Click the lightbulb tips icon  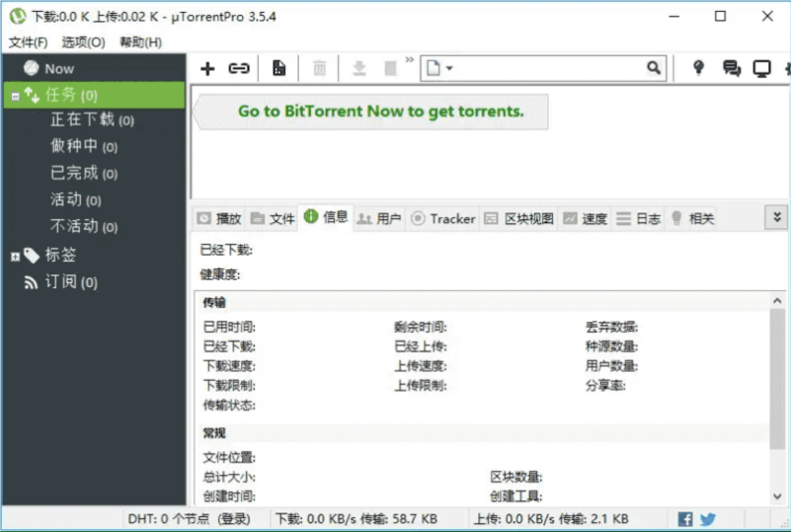pos(698,68)
